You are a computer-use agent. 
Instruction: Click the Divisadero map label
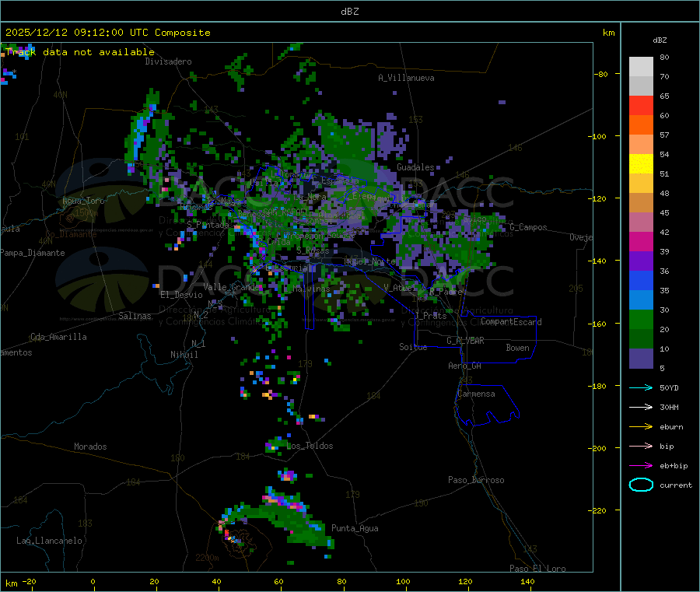tap(168, 61)
